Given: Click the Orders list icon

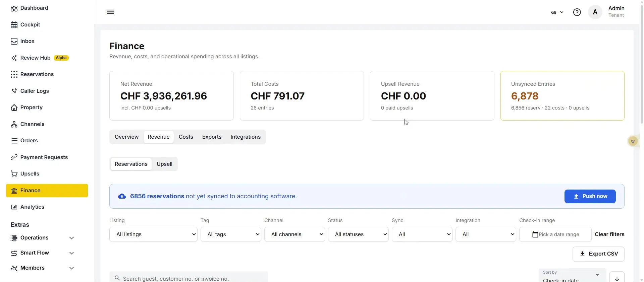Looking at the screenshot, I should 14,141.
